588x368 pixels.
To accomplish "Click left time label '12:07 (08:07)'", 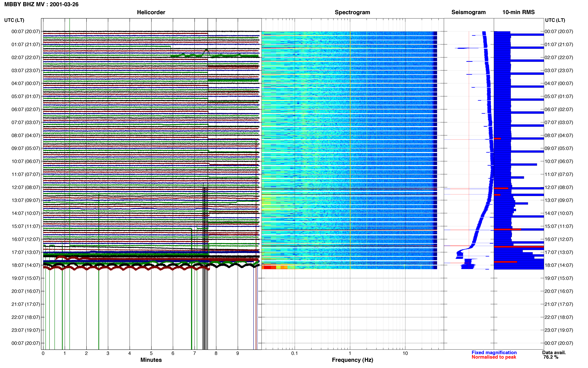I will 26,187.
